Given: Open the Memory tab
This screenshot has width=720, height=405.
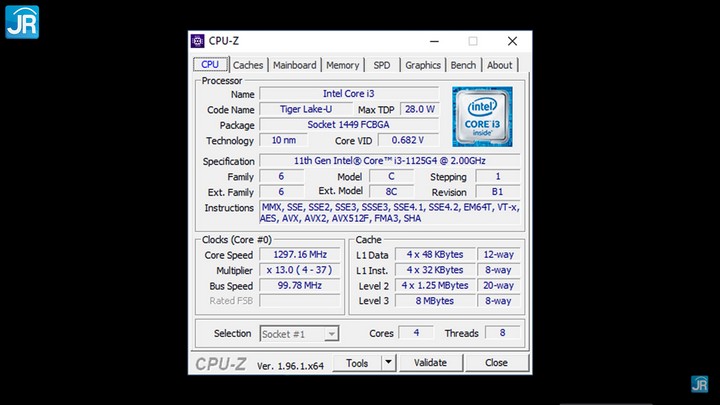Looking at the screenshot, I should pos(342,65).
